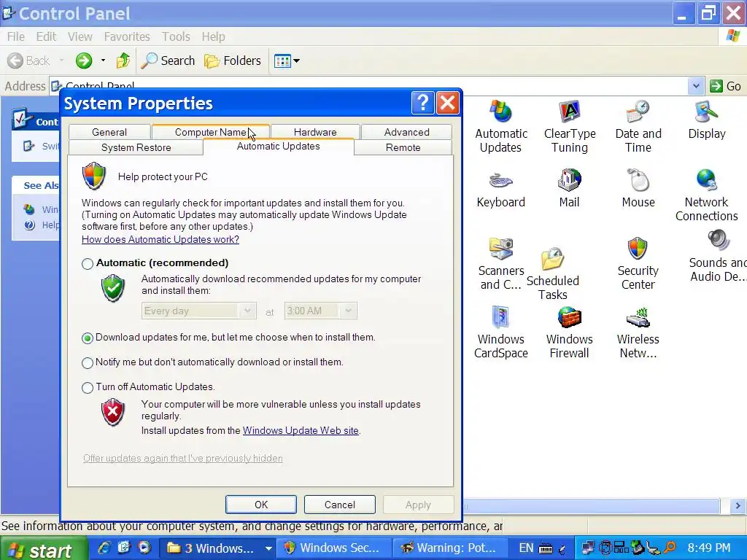Click the Start button
This screenshot has width=747, height=560.
43,549
